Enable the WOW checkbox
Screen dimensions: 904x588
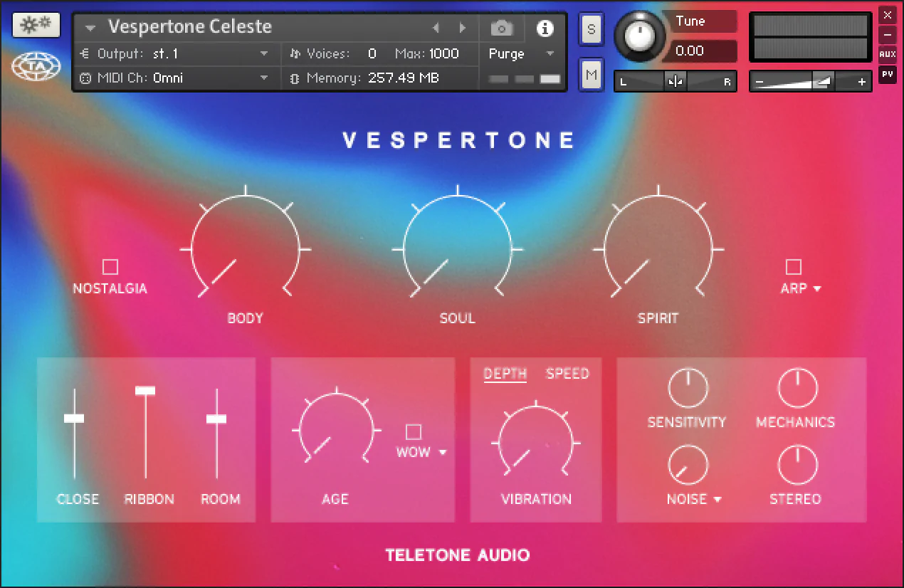[414, 431]
